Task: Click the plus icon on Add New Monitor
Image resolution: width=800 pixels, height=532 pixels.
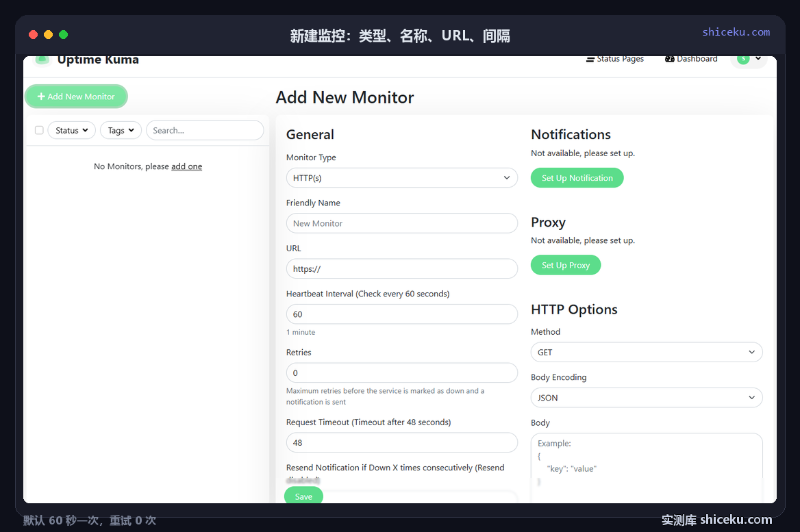Action: [x=41, y=97]
